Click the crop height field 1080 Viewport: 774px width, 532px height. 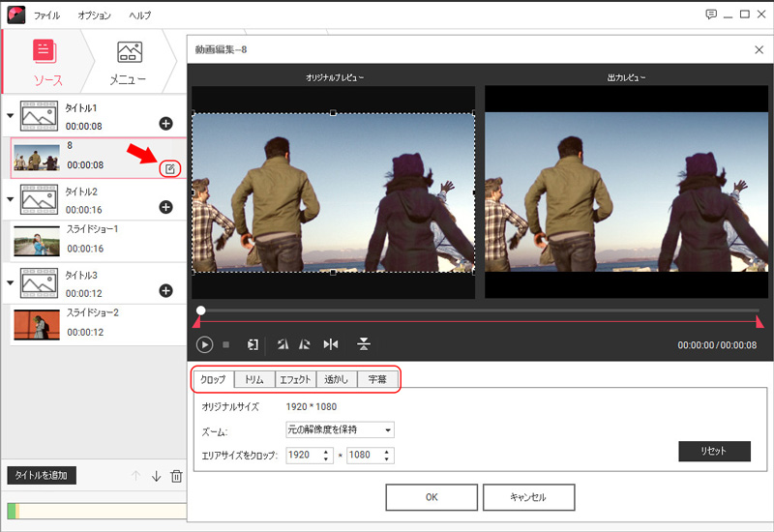(365, 455)
